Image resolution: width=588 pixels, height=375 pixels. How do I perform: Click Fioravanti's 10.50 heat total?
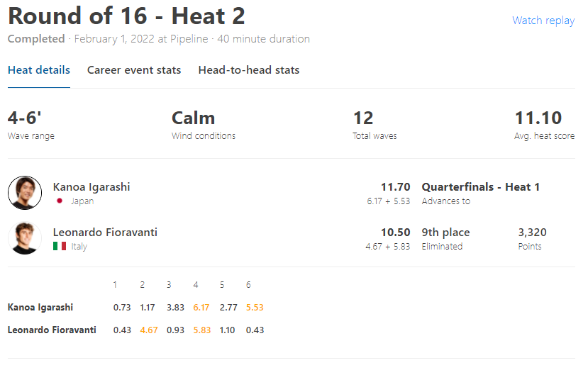[396, 233]
